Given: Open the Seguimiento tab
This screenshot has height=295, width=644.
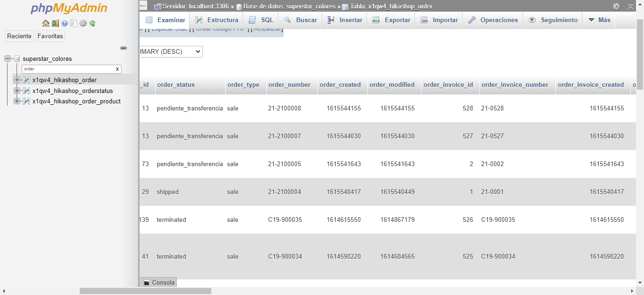Looking at the screenshot, I should 553,20.
